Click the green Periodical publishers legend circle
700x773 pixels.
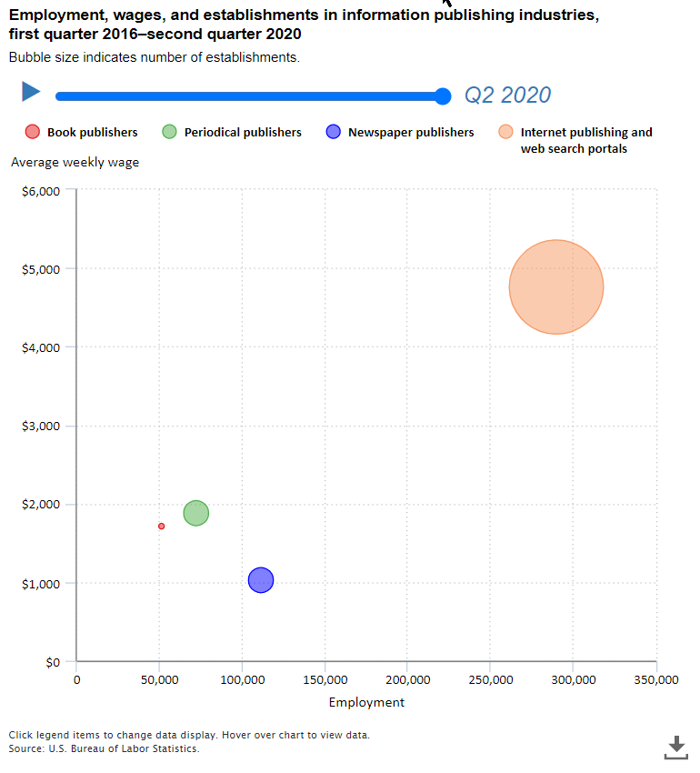[x=169, y=132]
